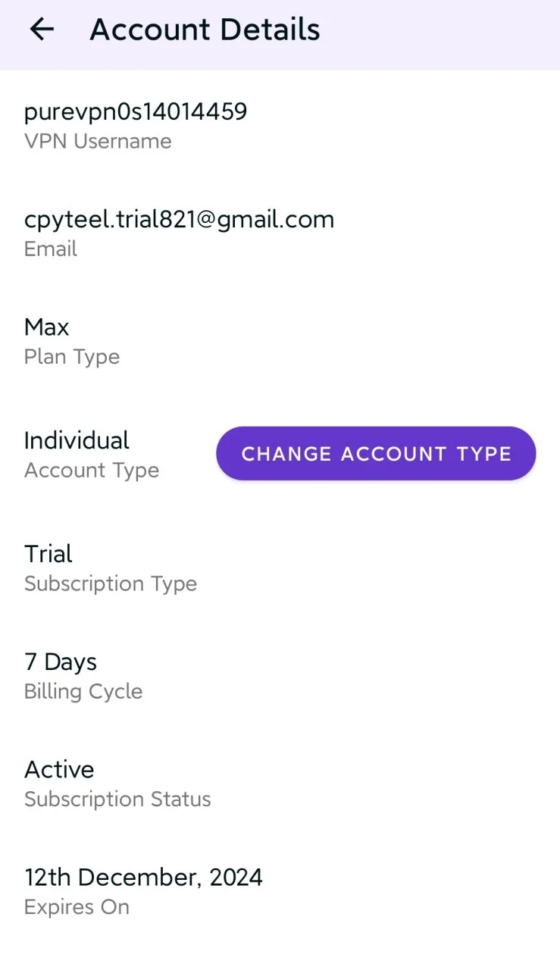Tap the Subscription Status label

(117, 799)
